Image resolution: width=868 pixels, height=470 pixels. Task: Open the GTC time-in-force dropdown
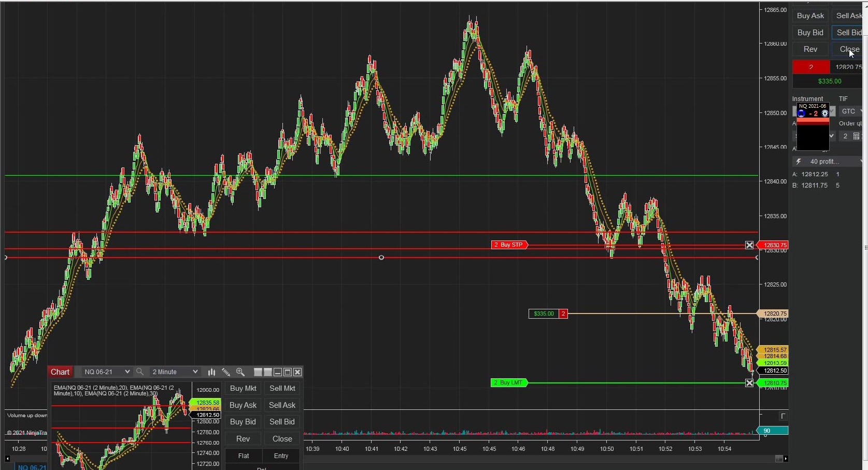click(851, 111)
